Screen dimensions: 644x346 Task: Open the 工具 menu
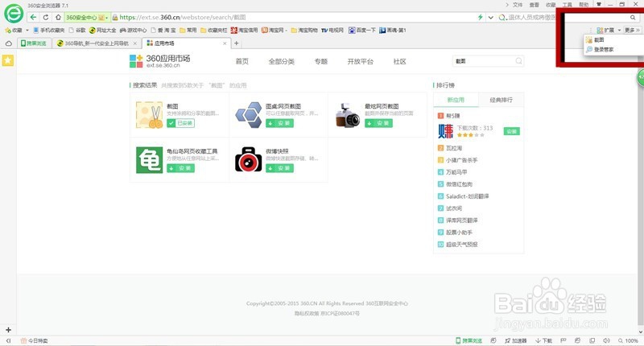point(567,5)
